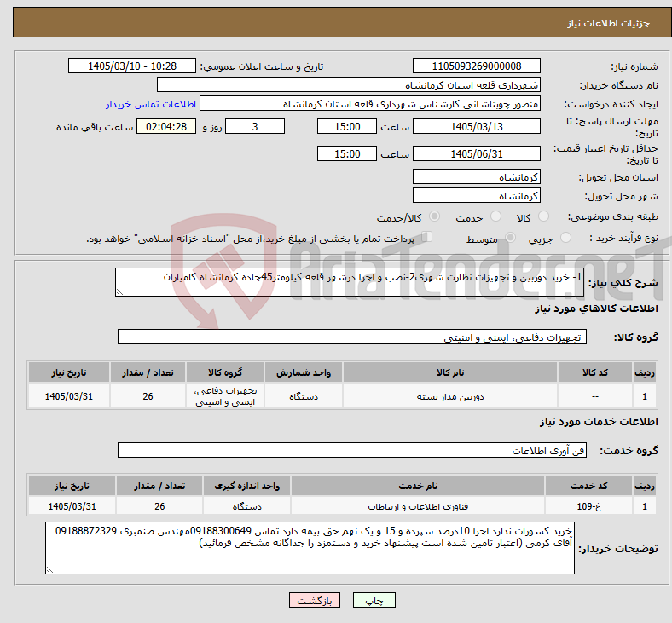672x623 pixels.
Task: Select the متوسط purchase type radio
Action: [510, 237]
